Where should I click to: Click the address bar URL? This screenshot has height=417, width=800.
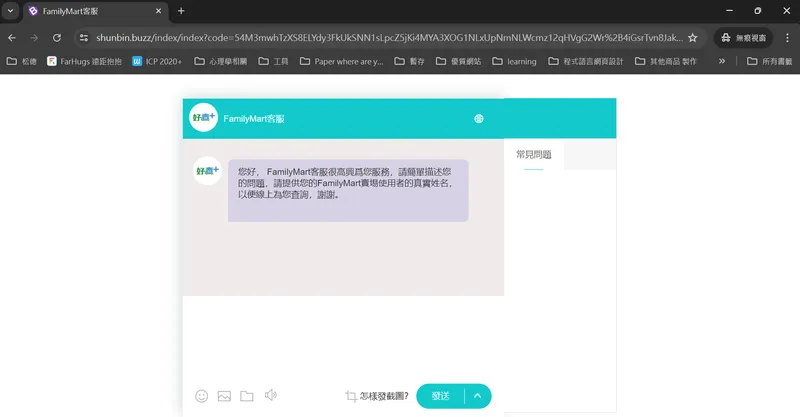click(x=389, y=38)
